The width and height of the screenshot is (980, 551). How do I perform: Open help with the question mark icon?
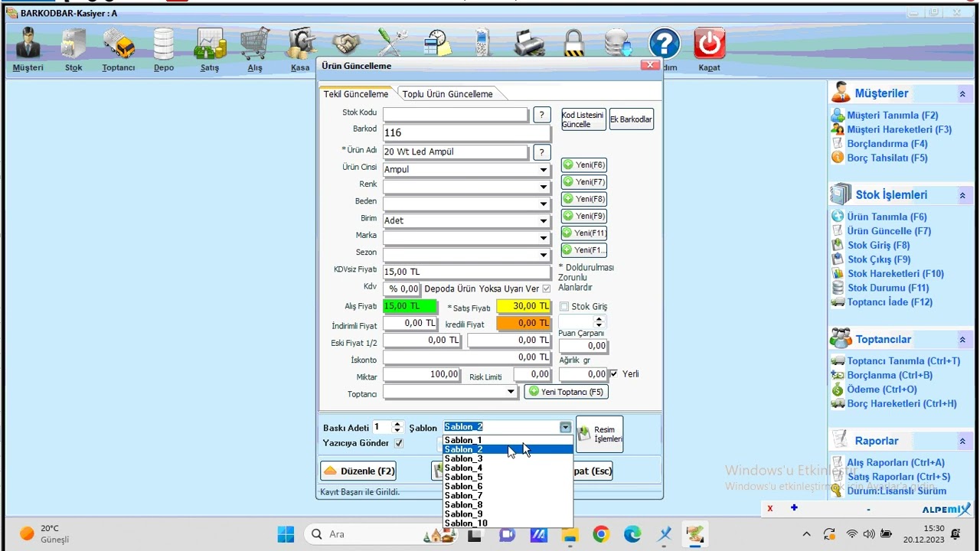pyautogui.click(x=664, y=44)
